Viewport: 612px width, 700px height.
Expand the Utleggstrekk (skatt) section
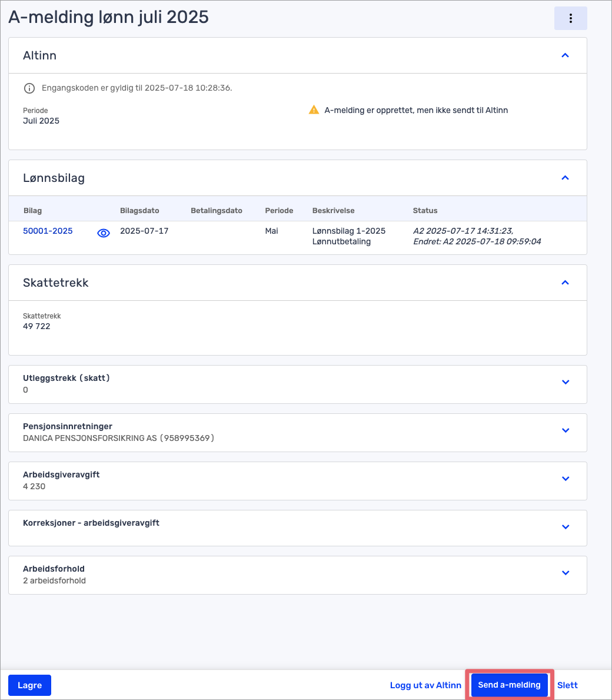566,382
